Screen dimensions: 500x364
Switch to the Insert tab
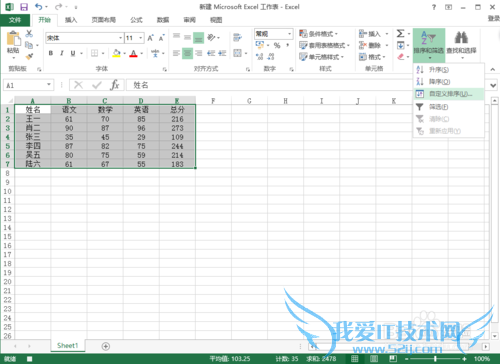point(71,20)
